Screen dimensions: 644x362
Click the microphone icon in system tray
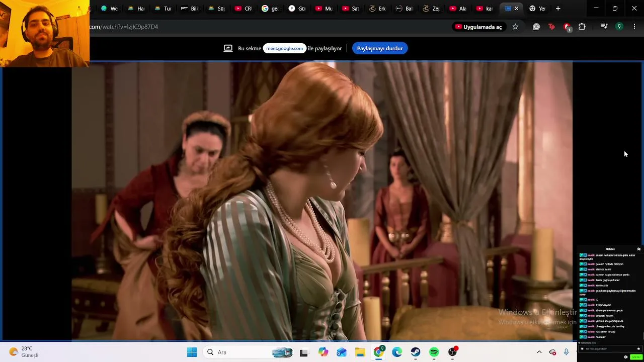pos(567,352)
